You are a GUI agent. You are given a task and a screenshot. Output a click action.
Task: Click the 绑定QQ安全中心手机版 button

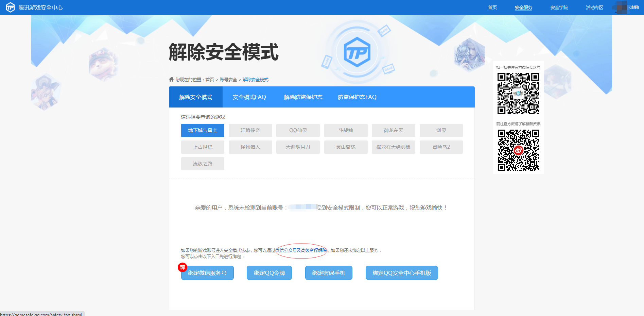[x=402, y=273]
